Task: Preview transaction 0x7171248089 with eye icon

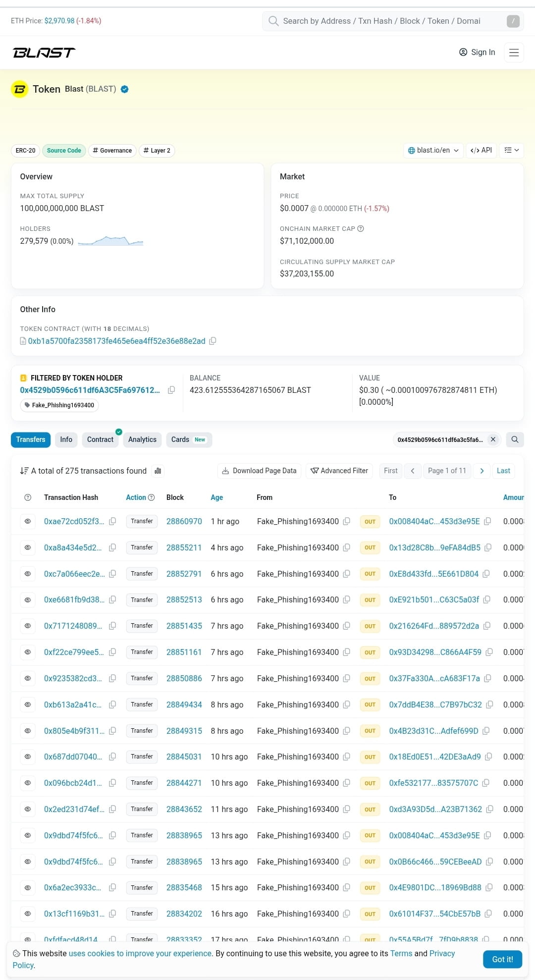Action: (x=28, y=626)
